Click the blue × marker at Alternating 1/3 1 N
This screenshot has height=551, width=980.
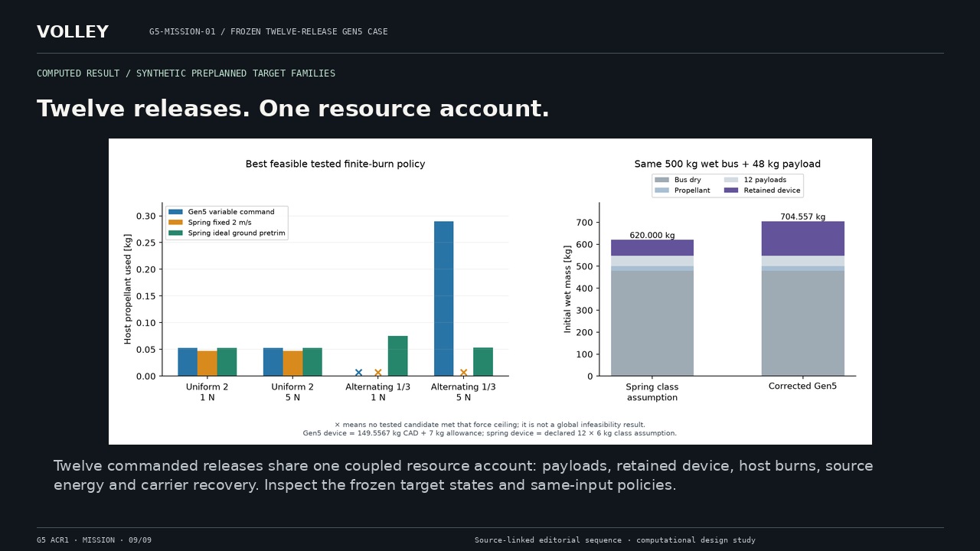pos(358,373)
